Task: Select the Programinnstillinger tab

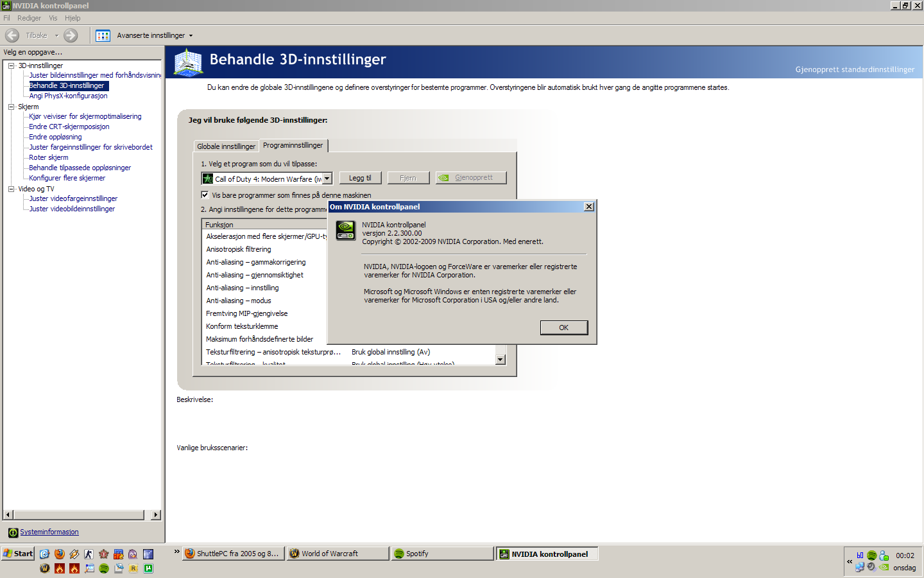Action: pyautogui.click(x=293, y=145)
